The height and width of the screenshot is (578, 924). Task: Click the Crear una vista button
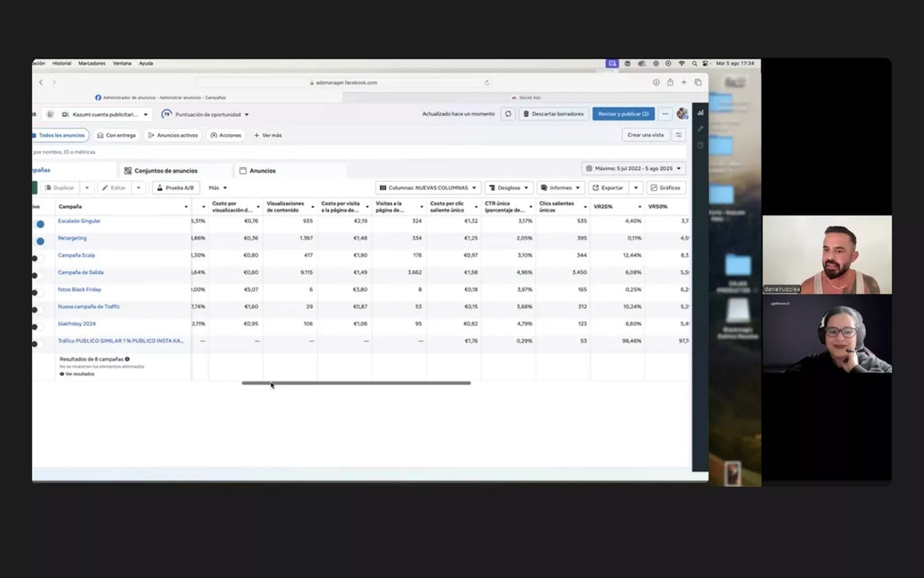point(645,135)
